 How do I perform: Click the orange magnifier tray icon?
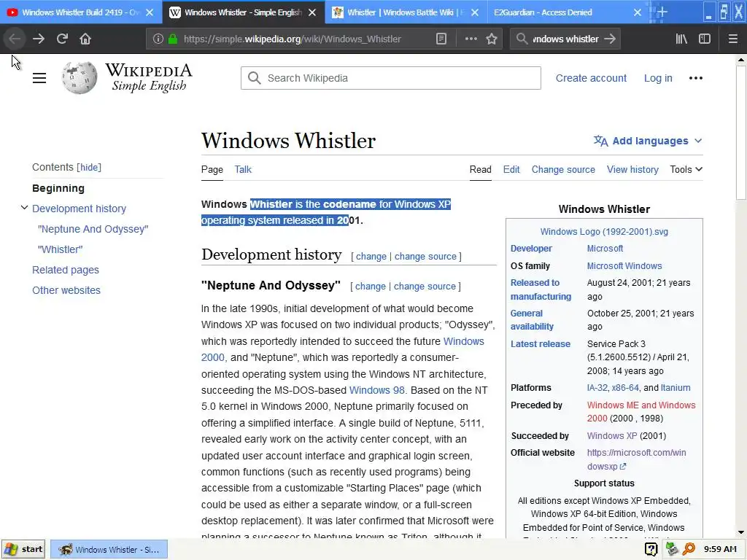coord(689,550)
